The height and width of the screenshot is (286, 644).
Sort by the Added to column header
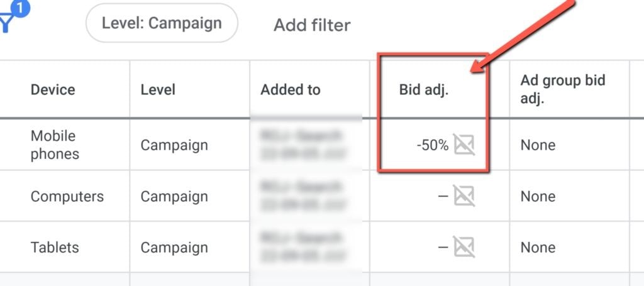point(291,89)
